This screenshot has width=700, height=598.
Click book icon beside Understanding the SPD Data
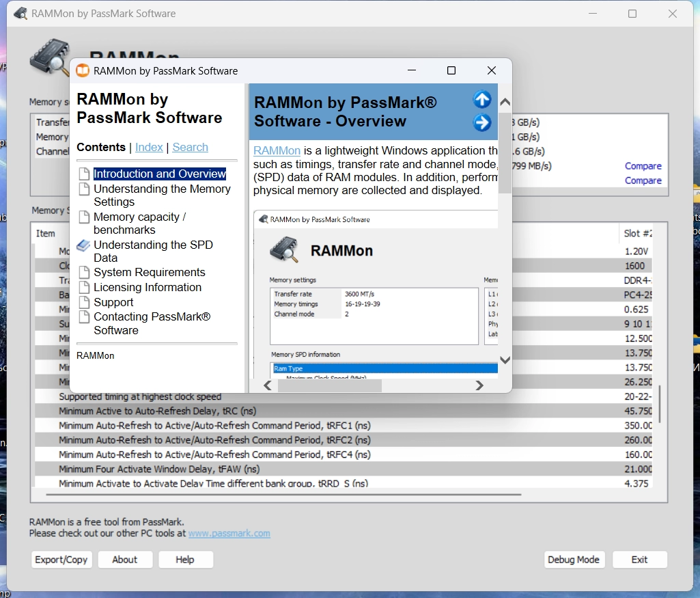click(83, 245)
